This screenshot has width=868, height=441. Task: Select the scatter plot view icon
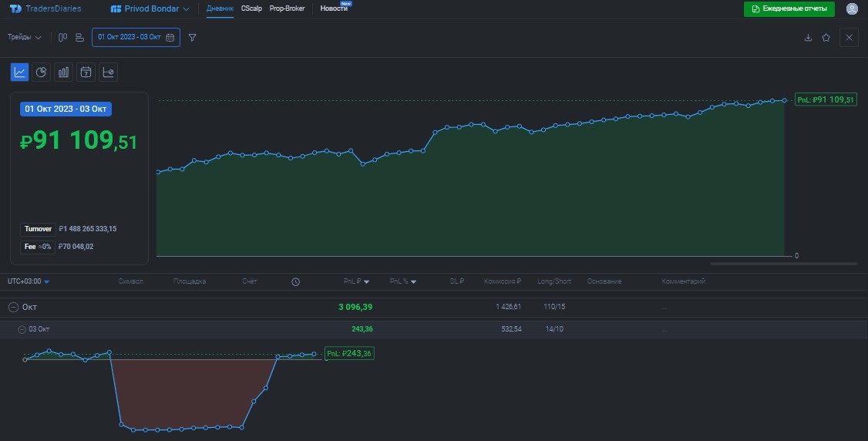(108, 72)
